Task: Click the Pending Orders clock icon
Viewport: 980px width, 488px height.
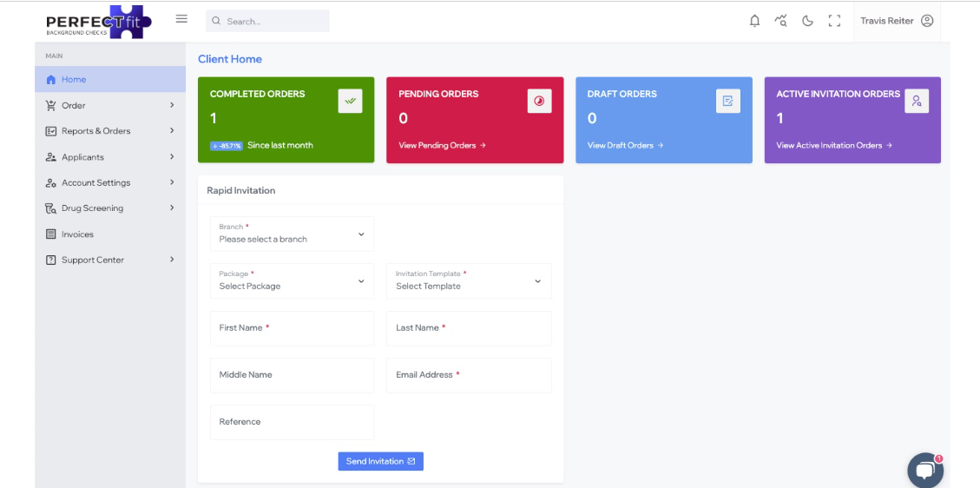Action: [539, 102]
